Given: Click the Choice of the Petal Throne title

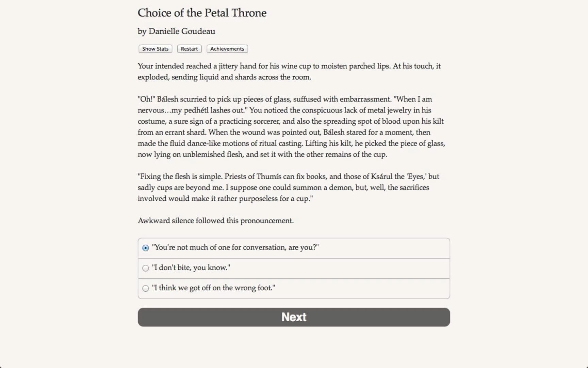Looking at the screenshot, I should [202, 13].
